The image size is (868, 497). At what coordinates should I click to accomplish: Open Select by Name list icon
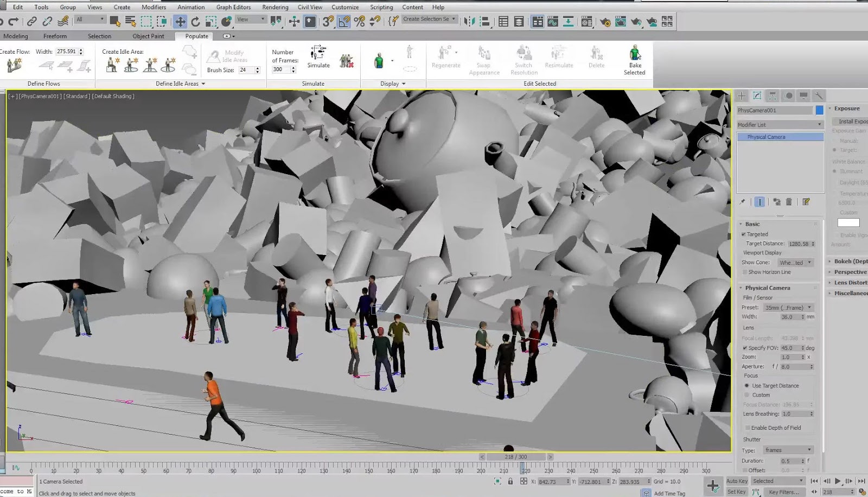tap(130, 21)
